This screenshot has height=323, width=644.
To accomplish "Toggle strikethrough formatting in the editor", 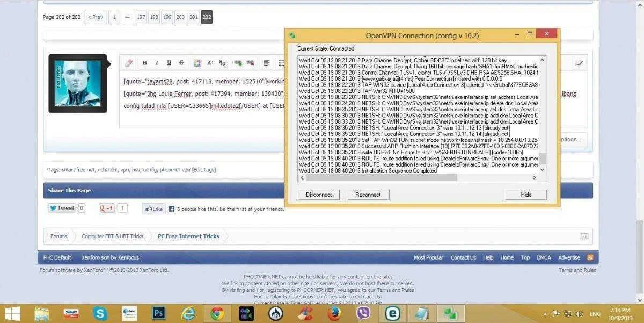I will coord(181,63).
